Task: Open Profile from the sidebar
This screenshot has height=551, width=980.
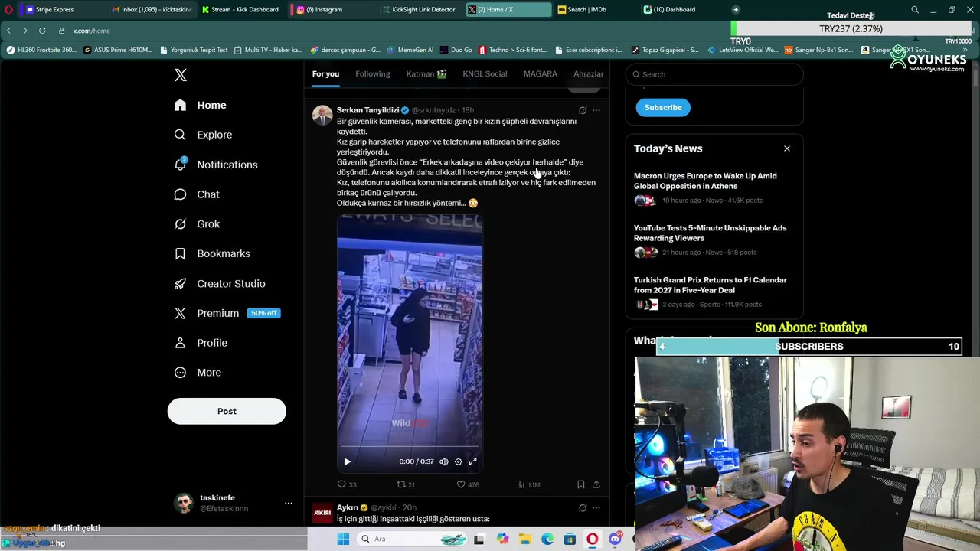Action: (201, 343)
